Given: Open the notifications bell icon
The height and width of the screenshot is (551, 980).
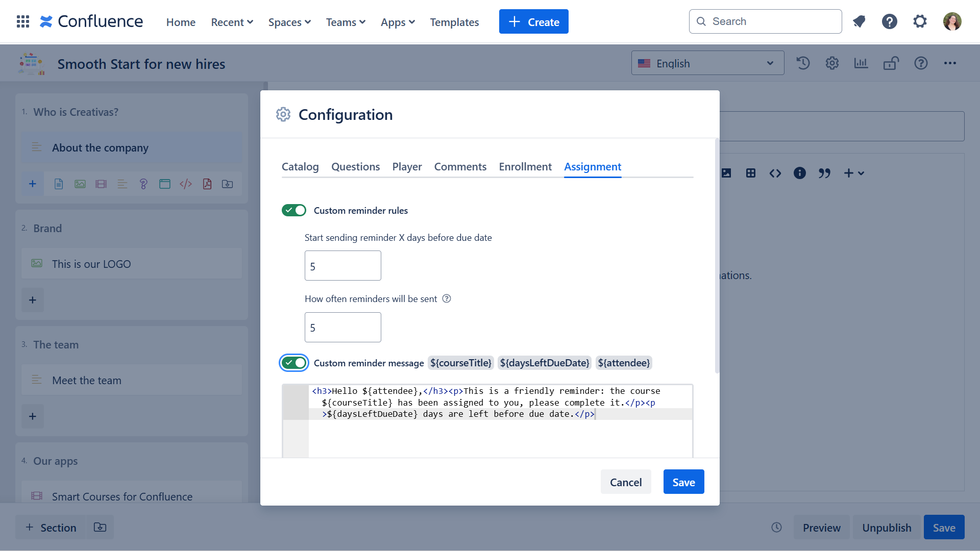Looking at the screenshot, I should [x=859, y=21].
